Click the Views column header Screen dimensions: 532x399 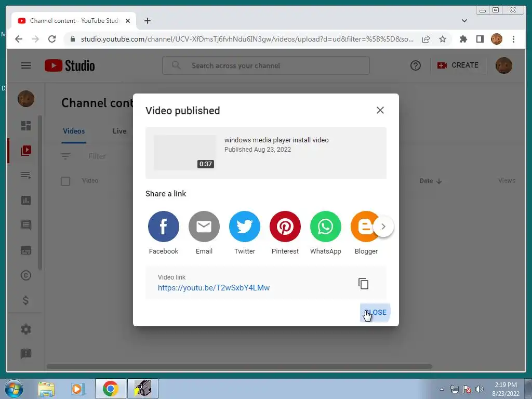point(507,180)
